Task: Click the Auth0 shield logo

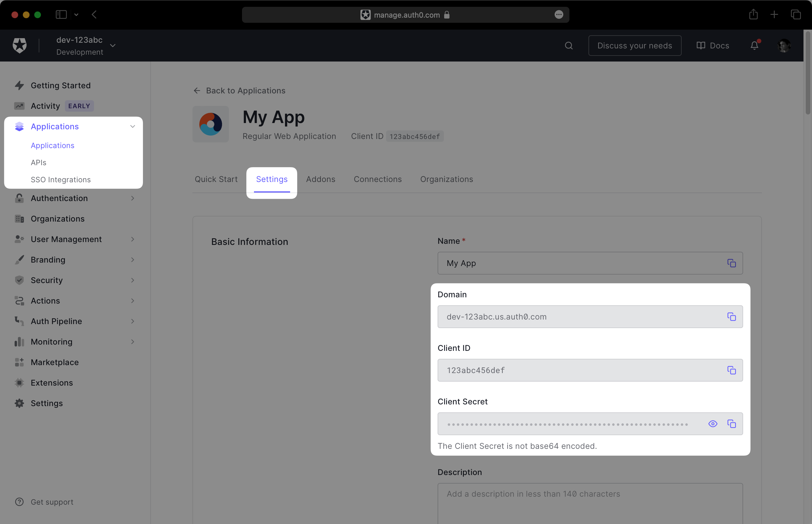Action: click(x=20, y=45)
